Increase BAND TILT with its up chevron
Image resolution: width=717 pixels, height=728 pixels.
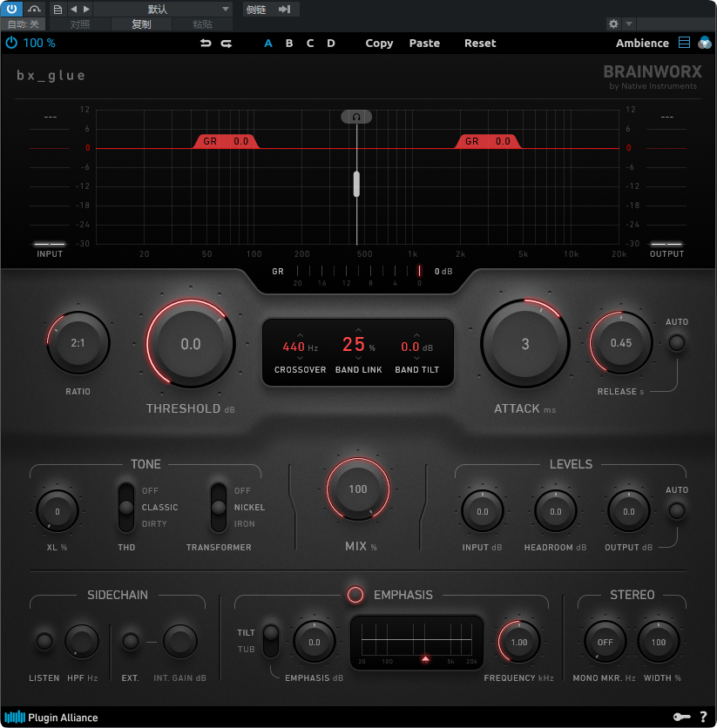tap(416, 335)
